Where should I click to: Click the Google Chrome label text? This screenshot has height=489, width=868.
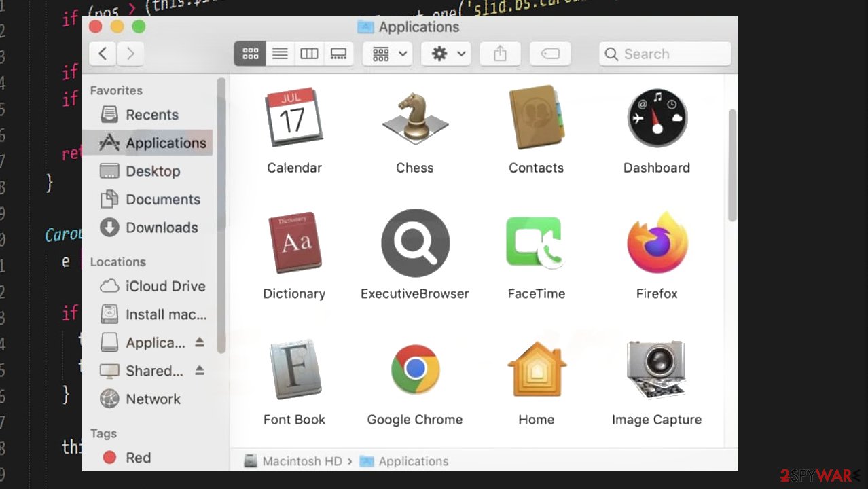(415, 420)
